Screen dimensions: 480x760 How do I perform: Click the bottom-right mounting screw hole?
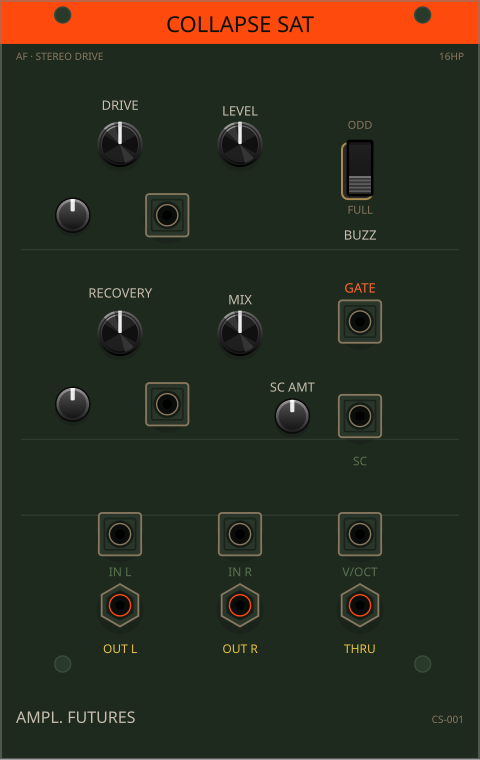(423, 664)
